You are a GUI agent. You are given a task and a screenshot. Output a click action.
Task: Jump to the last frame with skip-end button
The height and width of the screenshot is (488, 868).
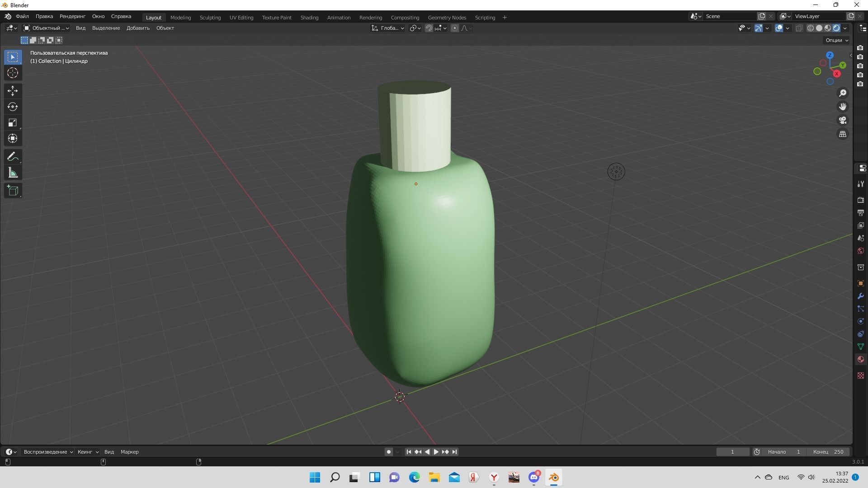pyautogui.click(x=455, y=451)
